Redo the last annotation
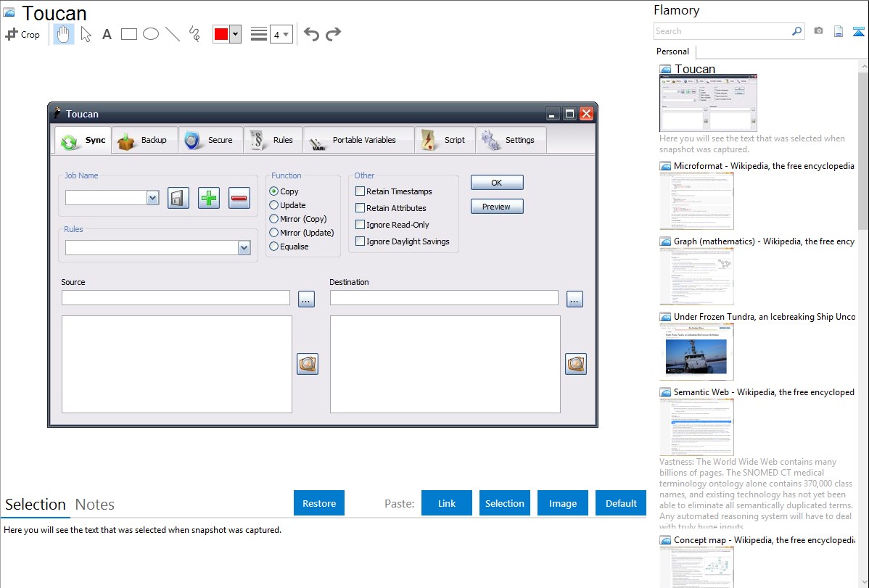The height and width of the screenshot is (588, 869). tap(333, 34)
